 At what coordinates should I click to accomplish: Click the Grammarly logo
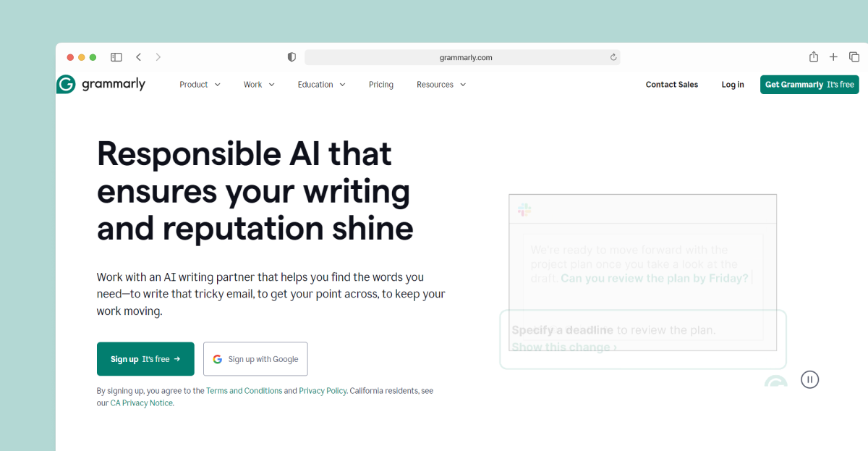101,84
